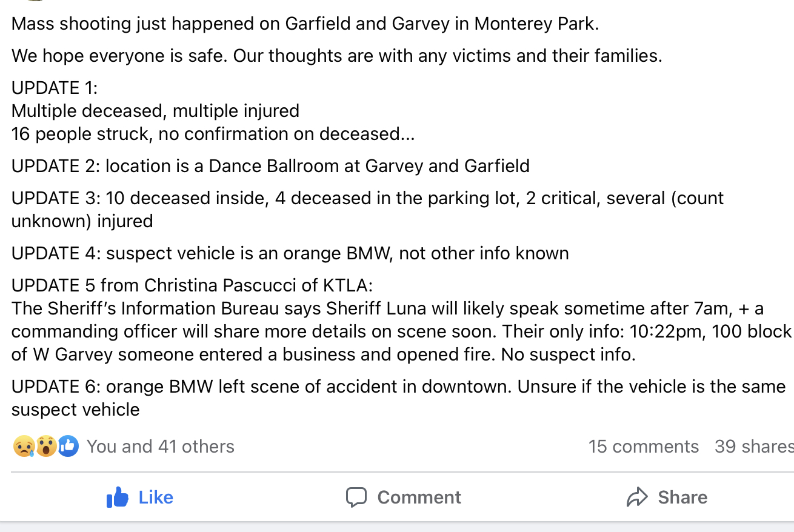Click the Share button label
The height and width of the screenshot is (532, 794).
click(x=682, y=497)
